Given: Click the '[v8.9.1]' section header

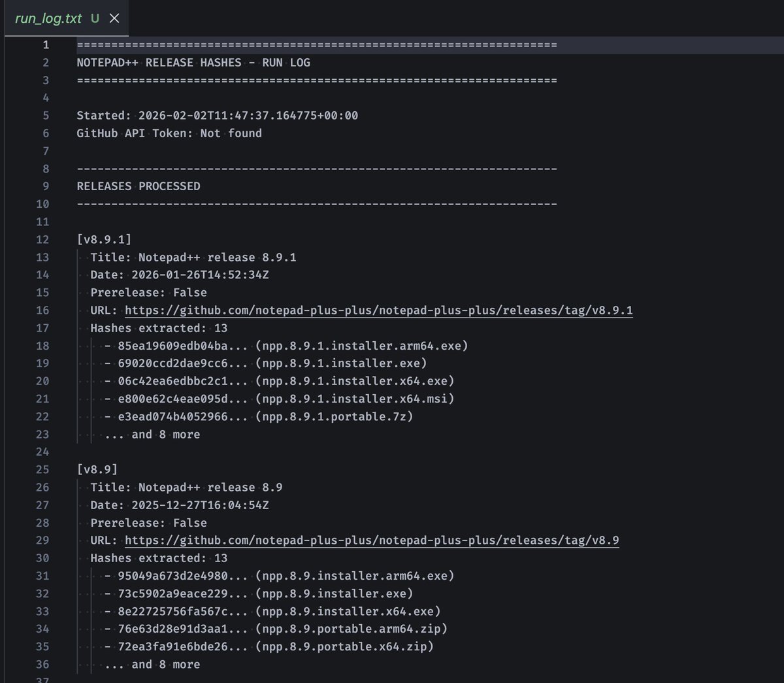Looking at the screenshot, I should (x=104, y=240).
